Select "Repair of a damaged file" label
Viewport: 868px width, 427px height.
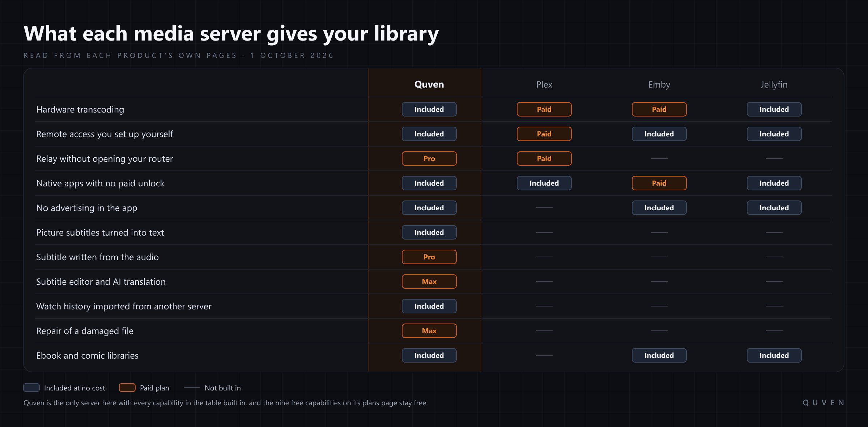[85, 331]
